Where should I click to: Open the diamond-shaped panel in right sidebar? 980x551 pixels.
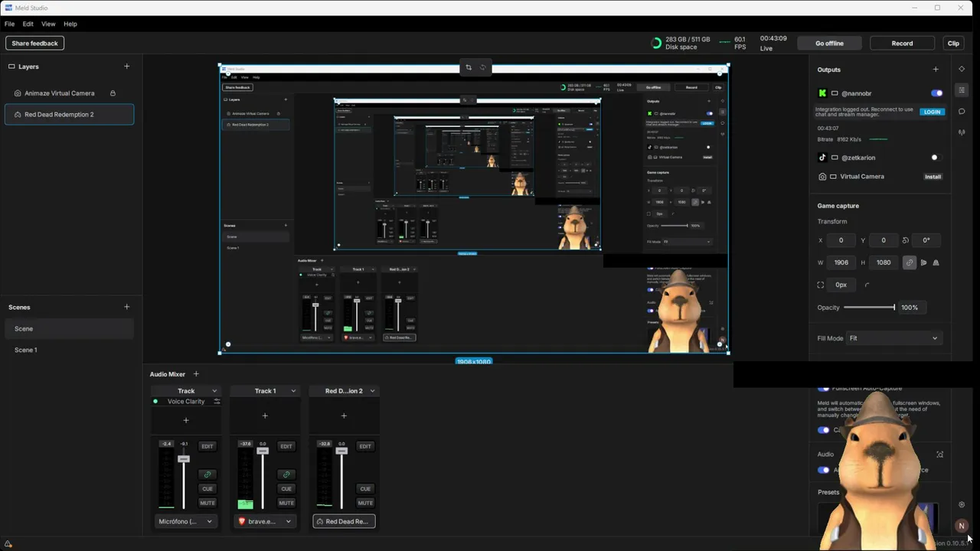pos(962,69)
